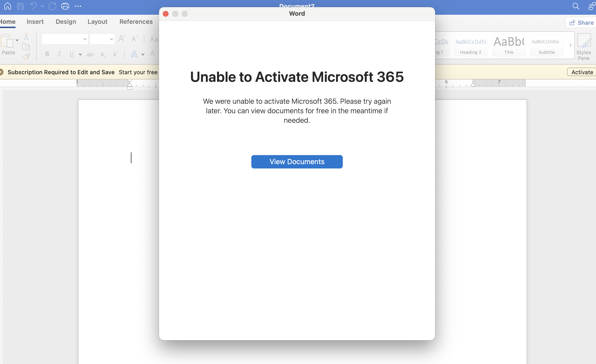Open the Undo history dropdown arrow
This screenshot has height=364, width=596.
(42, 6)
